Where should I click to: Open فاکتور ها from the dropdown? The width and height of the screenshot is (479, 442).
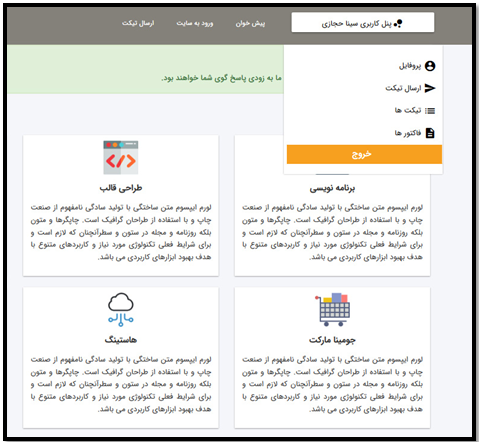(408, 133)
